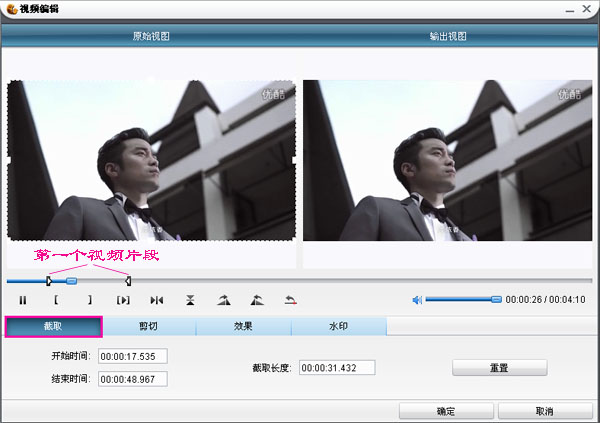Play the selected bracketed segment
Viewport: 600px width, 423px height.
(x=123, y=299)
